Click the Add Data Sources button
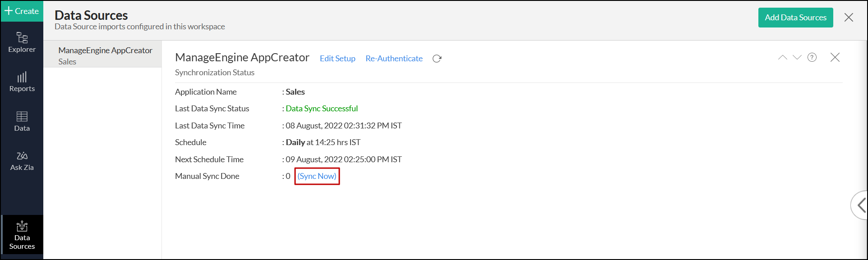The image size is (868, 260). 795,18
